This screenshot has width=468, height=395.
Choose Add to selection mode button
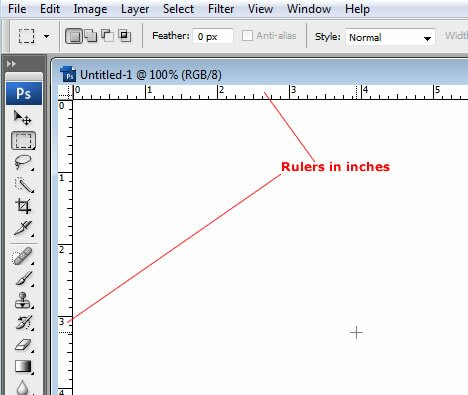coord(91,36)
